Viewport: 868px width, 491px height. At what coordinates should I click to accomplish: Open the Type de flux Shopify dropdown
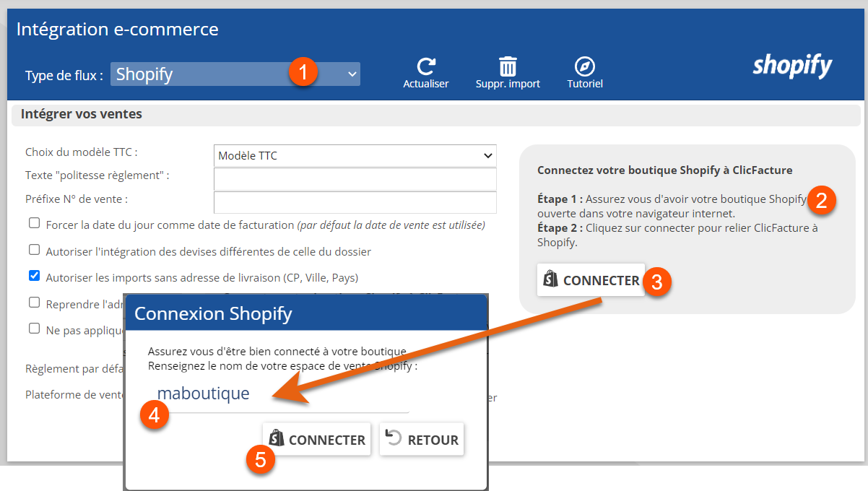(x=235, y=74)
